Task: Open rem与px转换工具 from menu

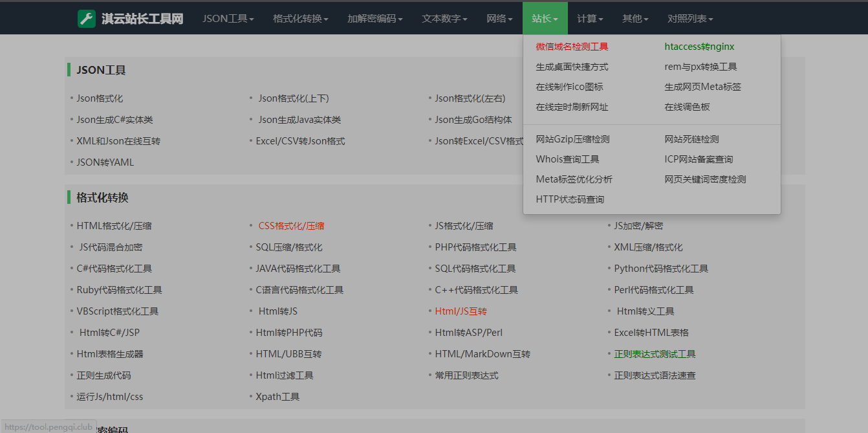Action: tap(700, 67)
